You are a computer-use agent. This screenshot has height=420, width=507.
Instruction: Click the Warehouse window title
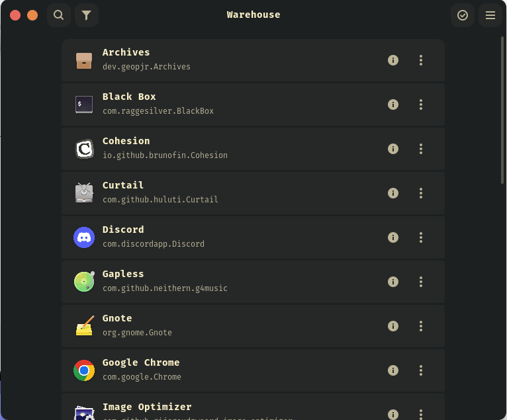pos(253,15)
